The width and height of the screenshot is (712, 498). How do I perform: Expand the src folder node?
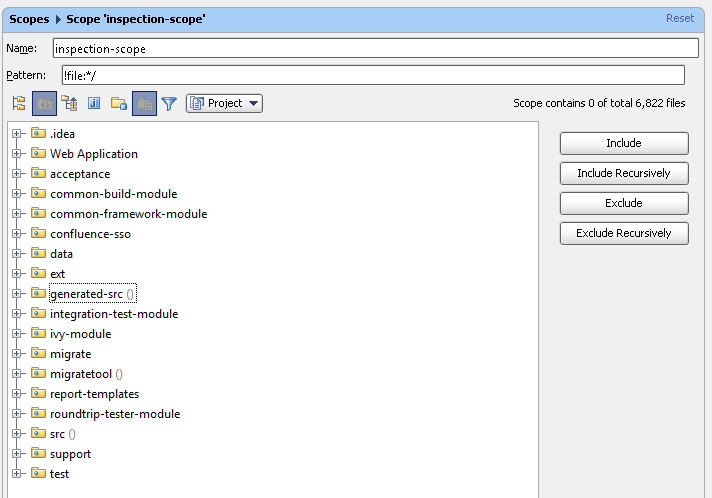tap(17, 433)
